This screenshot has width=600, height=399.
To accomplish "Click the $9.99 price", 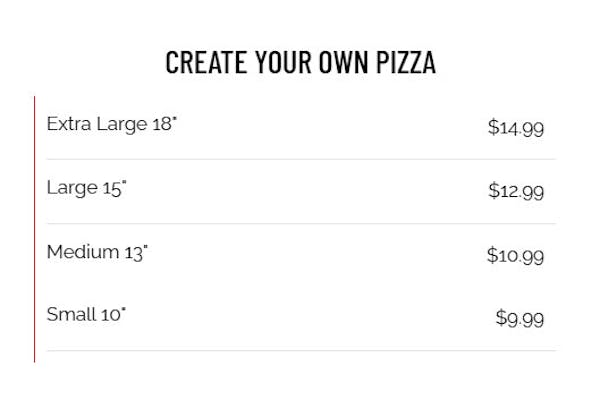I will click(x=520, y=318).
